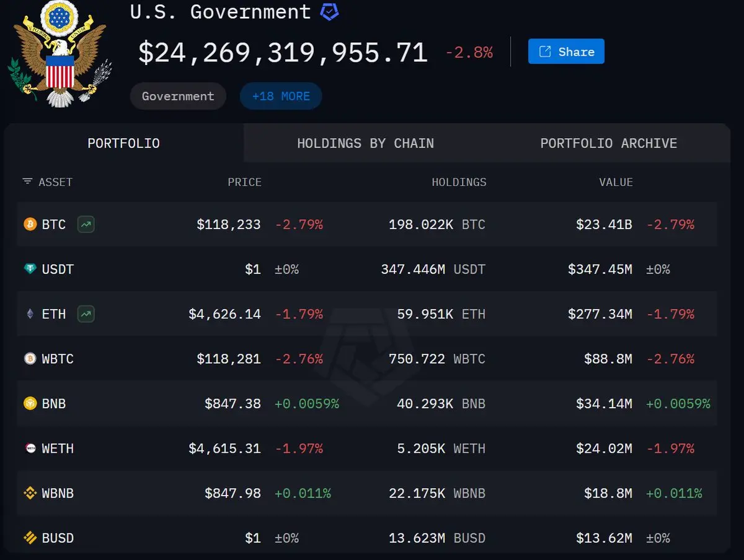Click the WBNB price $847.98
Image resolution: width=744 pixels, height=560 pixels.
click(233, 493)
